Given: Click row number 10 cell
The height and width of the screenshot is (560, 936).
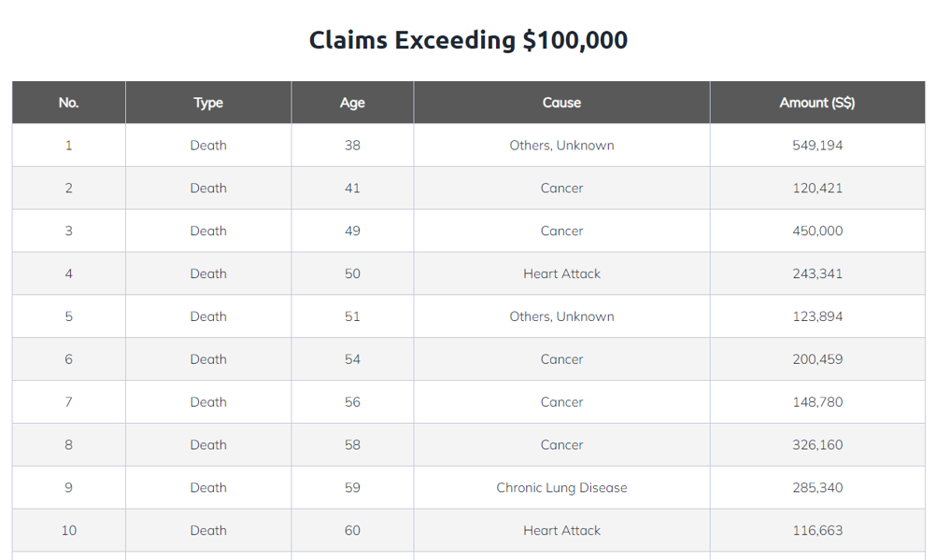Looking at the screenshot, I should 68,531.
